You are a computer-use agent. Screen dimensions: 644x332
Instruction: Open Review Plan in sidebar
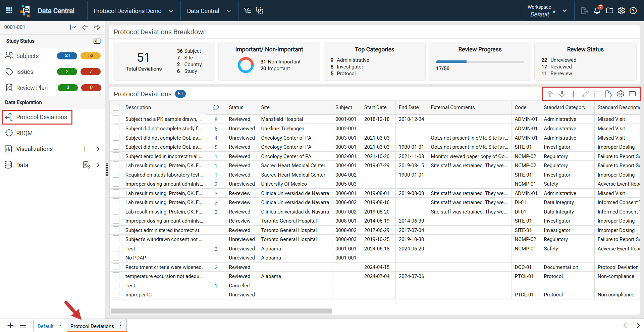click(x=32, y=88)
